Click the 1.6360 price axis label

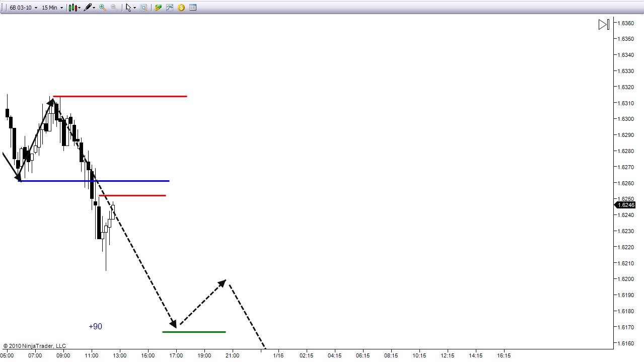625,23
